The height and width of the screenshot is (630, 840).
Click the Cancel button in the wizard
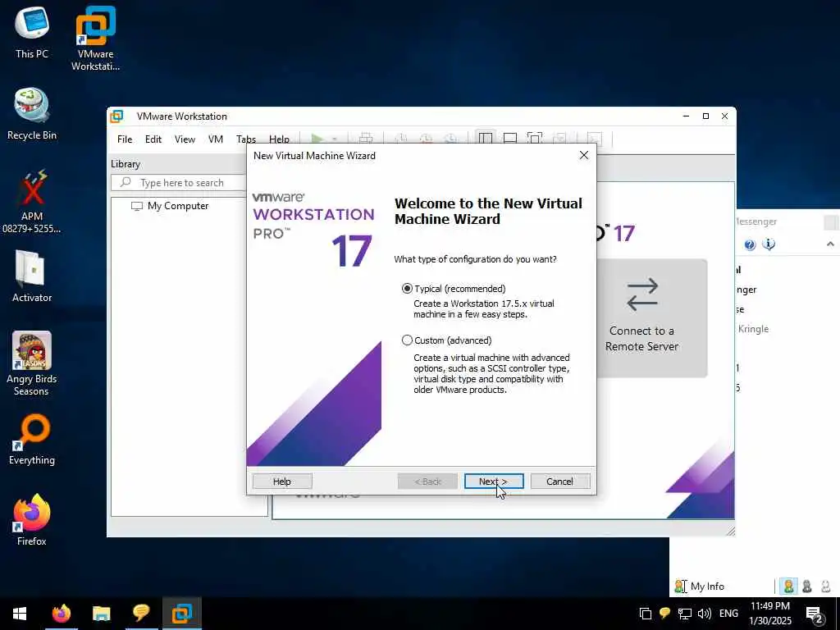pos(559,481)
